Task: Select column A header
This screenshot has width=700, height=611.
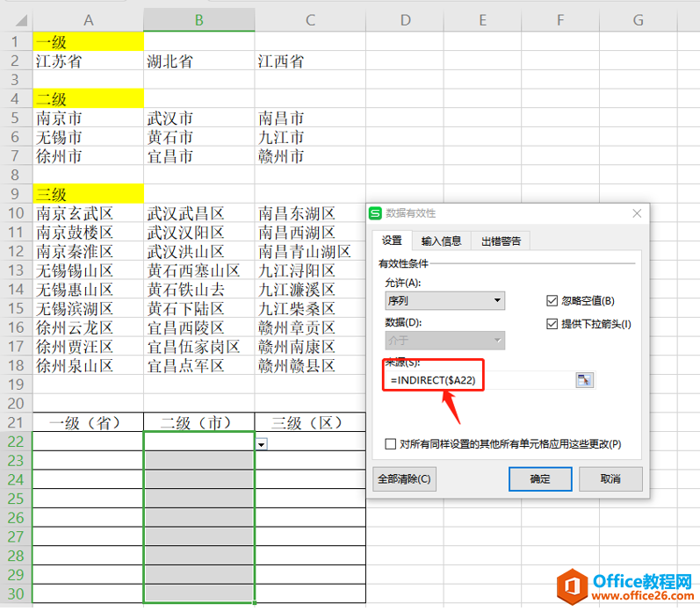Action: point(88,20)
